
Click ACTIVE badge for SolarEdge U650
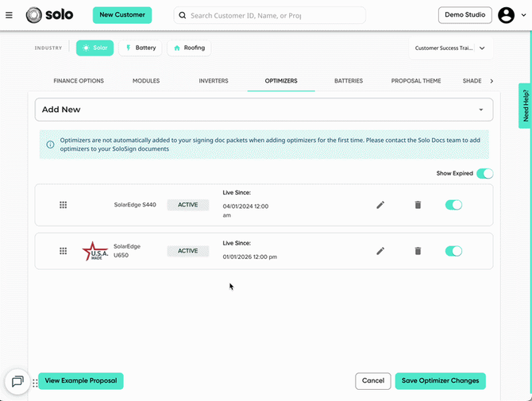(x=188, y=251)
